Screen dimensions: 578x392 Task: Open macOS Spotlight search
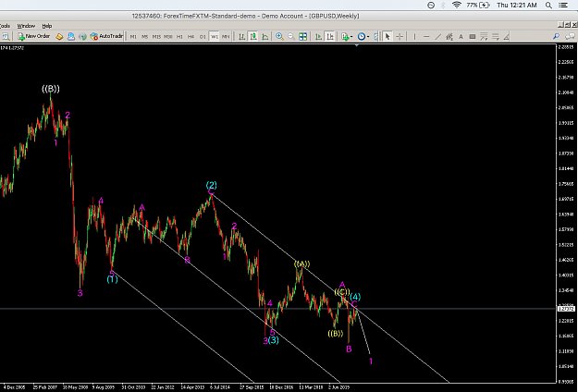coord(548,6)
